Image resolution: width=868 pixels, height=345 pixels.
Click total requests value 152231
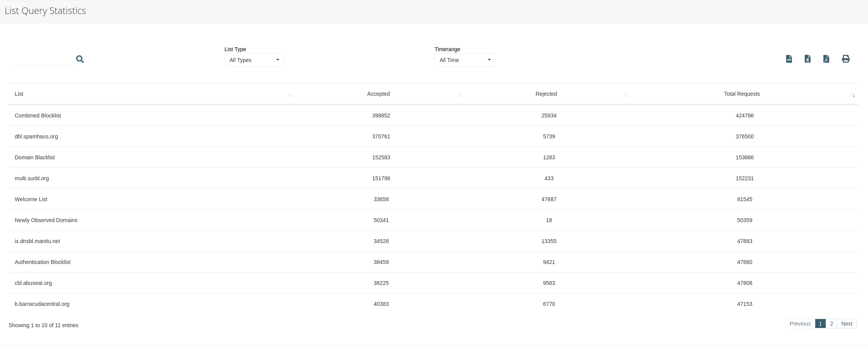click(745, 178)
